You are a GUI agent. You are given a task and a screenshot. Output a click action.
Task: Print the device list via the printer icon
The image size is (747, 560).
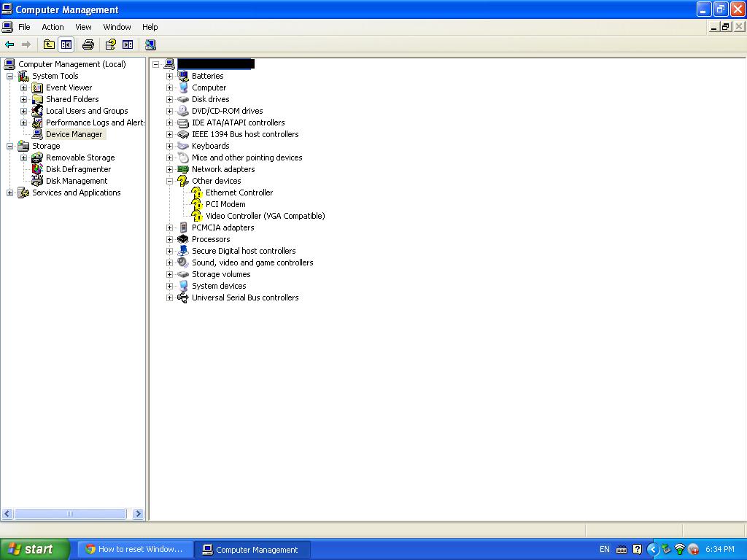(x=88, y=44)
